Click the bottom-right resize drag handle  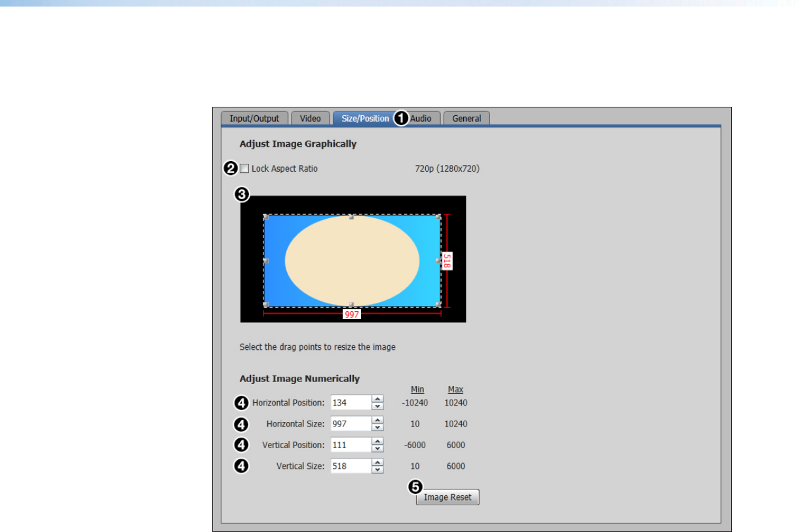click(x=438, y=305)
